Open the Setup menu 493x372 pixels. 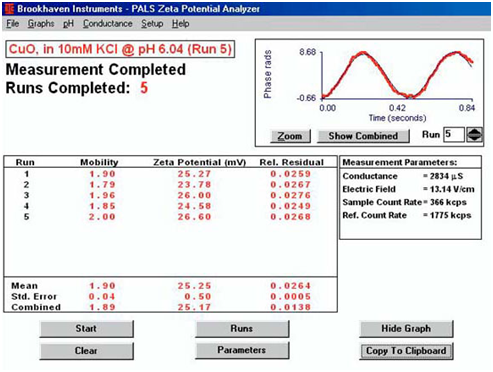click(152, 24)
